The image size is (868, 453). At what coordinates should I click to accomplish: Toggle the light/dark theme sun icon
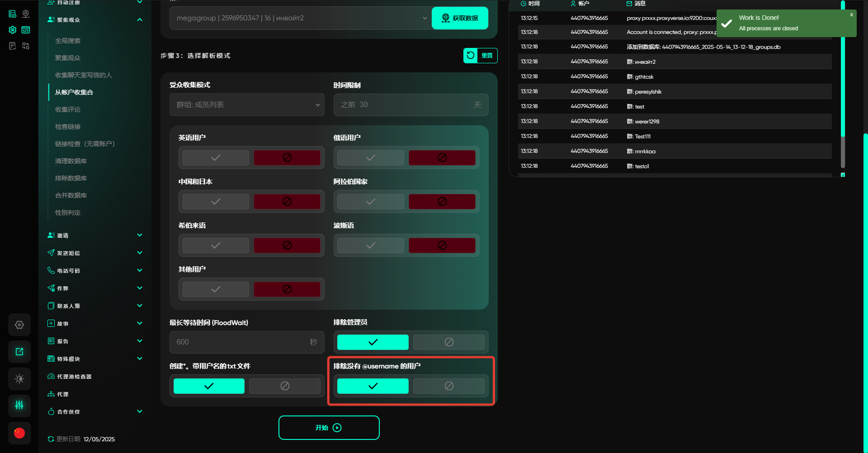[x=19, y=379]
